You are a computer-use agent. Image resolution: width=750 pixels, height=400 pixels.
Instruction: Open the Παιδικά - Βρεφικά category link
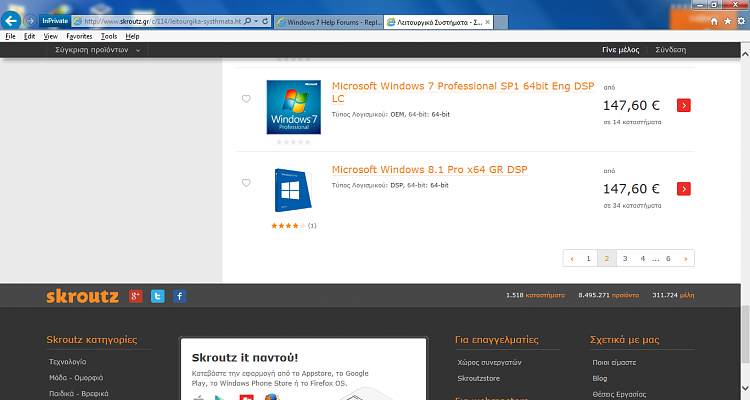[79, 394]
